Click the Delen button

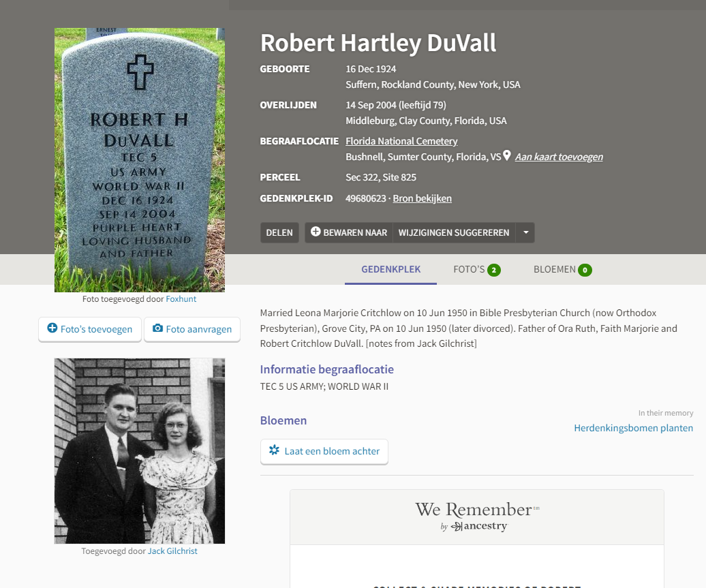279,233
